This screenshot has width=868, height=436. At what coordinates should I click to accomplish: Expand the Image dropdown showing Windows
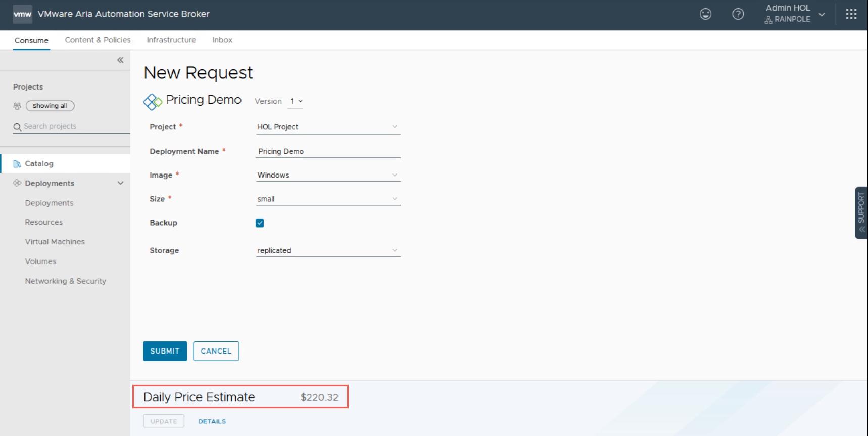tap(327, 176)
